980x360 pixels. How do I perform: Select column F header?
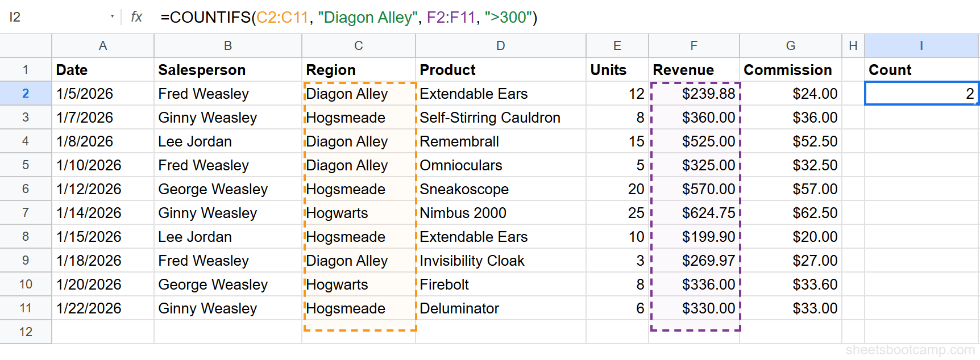point(694,45)
